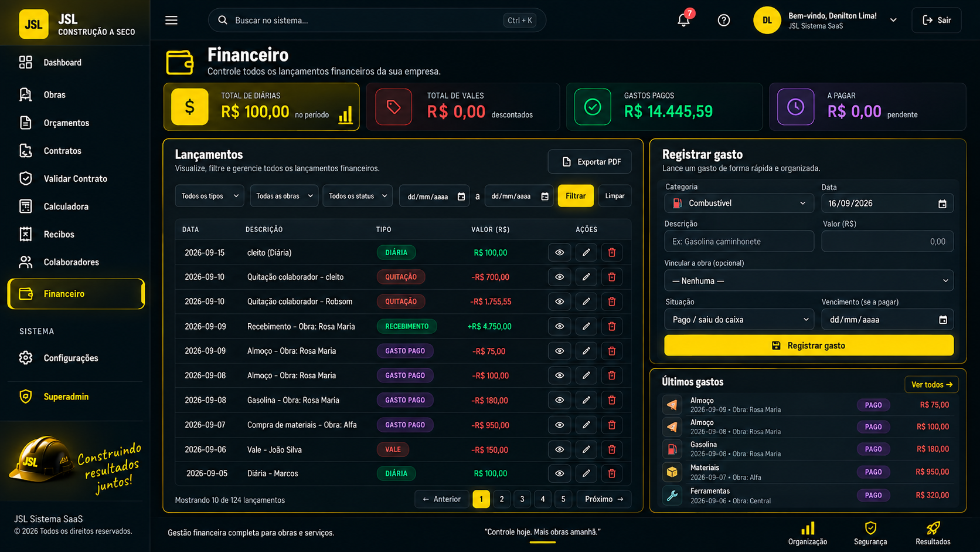
Task: Click the Filtrar button
Action: (576, 196)
